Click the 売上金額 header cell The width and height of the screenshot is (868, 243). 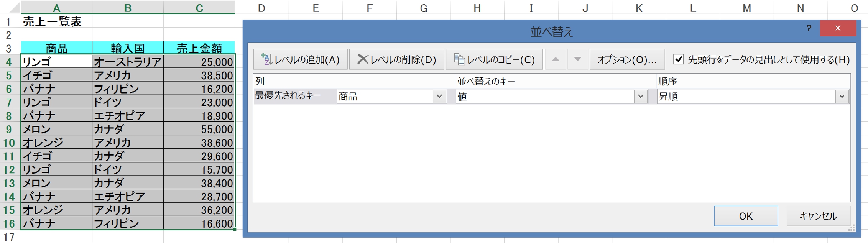(x=199, y=48)
